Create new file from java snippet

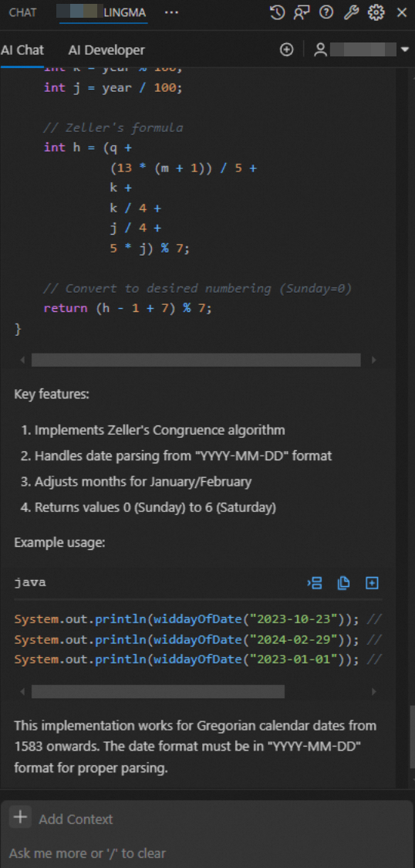pos(372,582)
